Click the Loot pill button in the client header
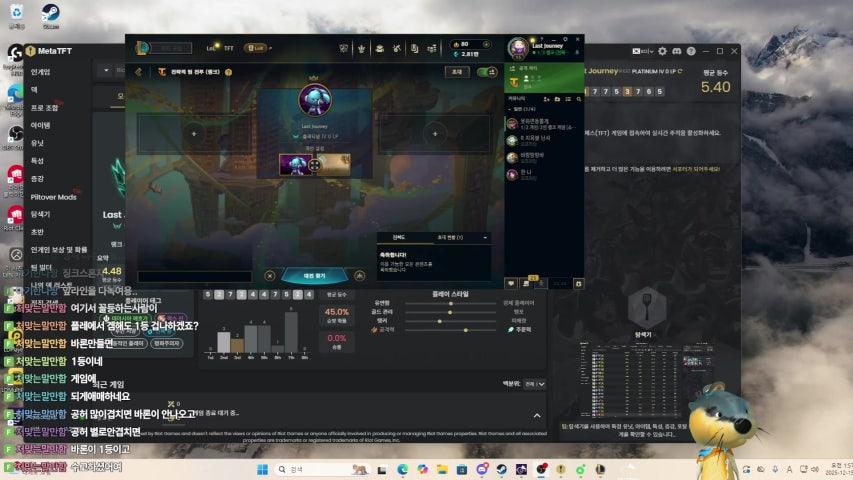The width and height of the screenshot is (853, 480). click(x=254, y=48)
